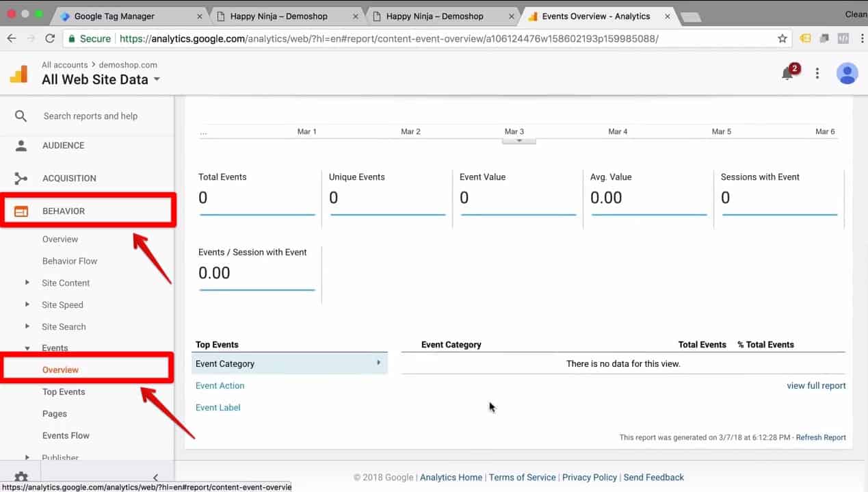
Task: Reload the page with the refresh icon
Action: pyautogui.click(x=49, y=38)
